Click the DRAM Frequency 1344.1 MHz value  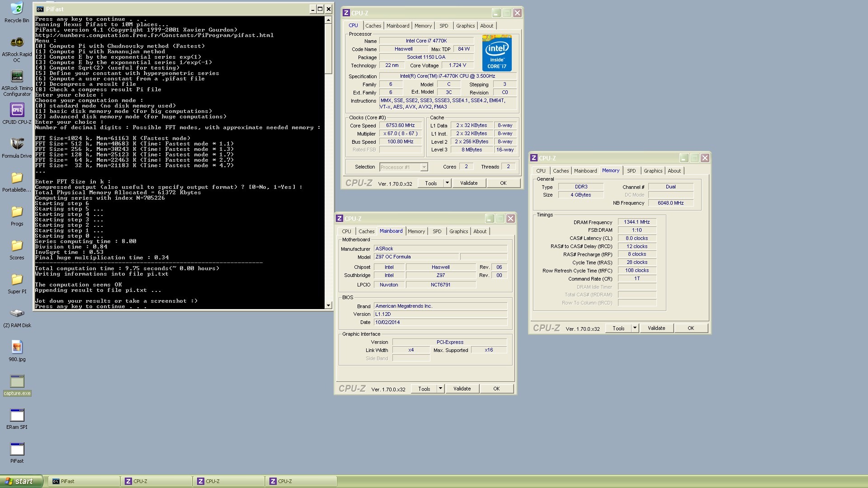point(637,222)
